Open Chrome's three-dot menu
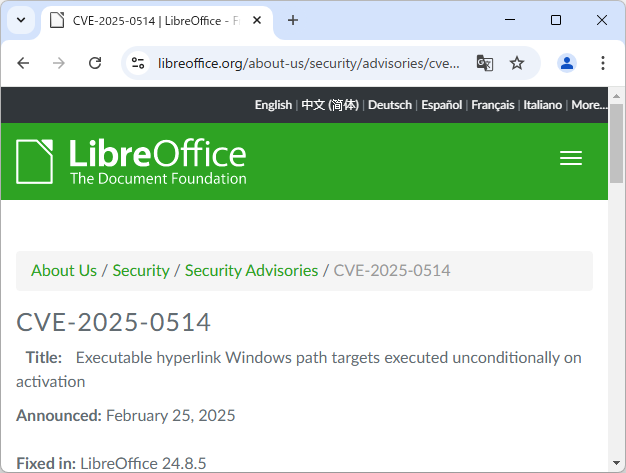This screenshot has width=626, height=473. click(603, 63)
